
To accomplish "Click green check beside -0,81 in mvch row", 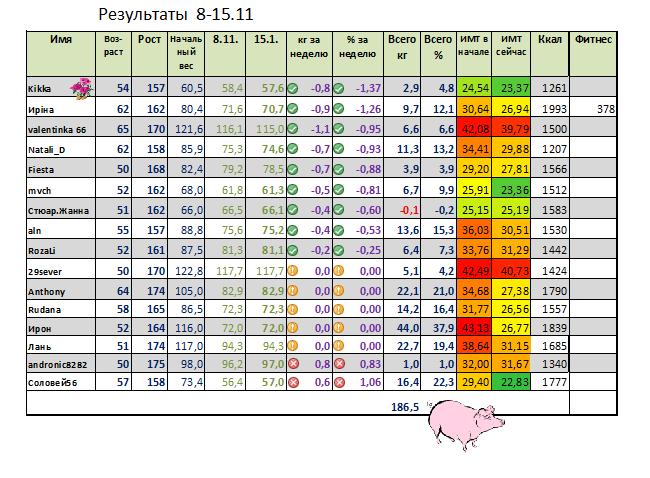I will pos(339,190).
